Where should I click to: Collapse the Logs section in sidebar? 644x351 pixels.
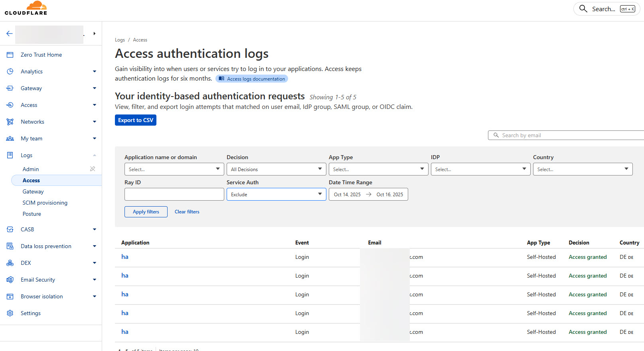(94, 155)
